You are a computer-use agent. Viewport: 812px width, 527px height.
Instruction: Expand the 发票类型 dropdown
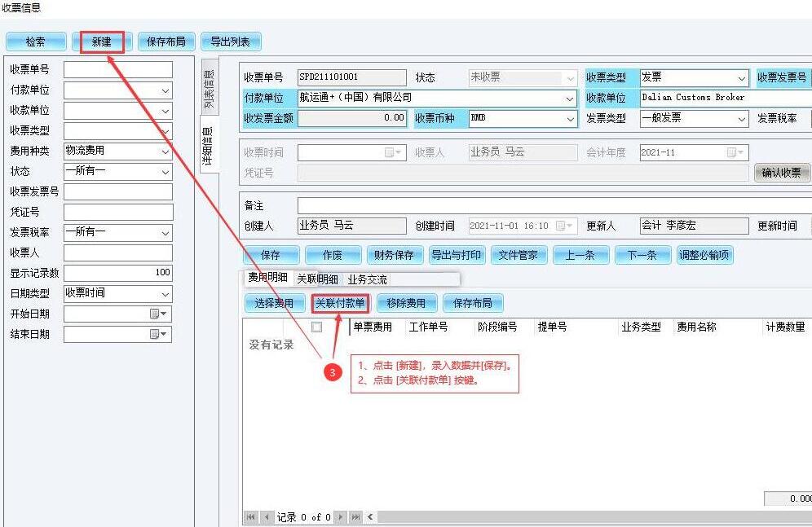tap(741, 118)
